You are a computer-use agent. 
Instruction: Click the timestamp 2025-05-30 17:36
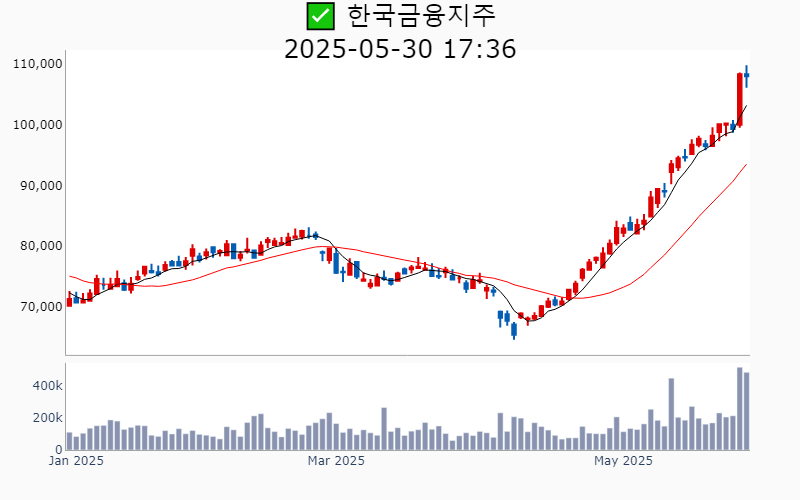[400, 49]
